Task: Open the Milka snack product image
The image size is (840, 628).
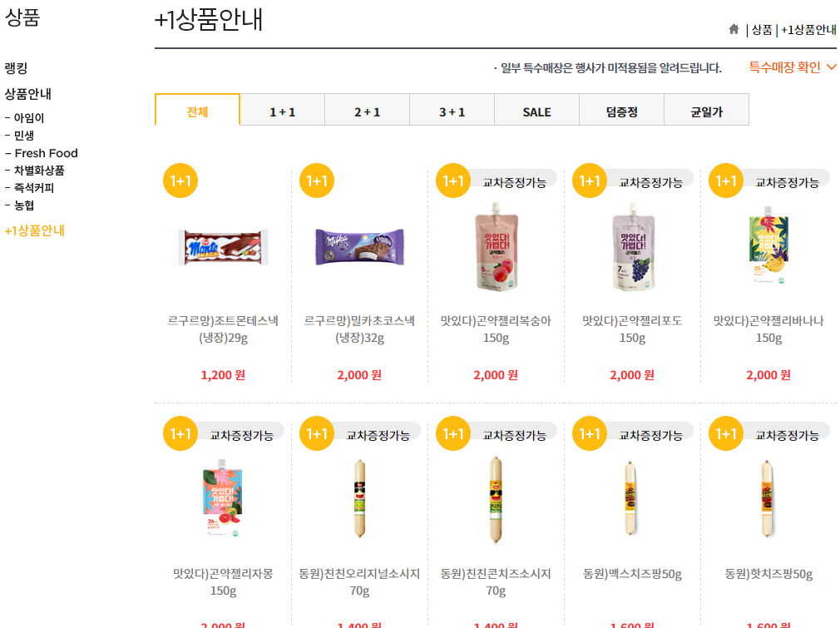Action: pos(359,247)
